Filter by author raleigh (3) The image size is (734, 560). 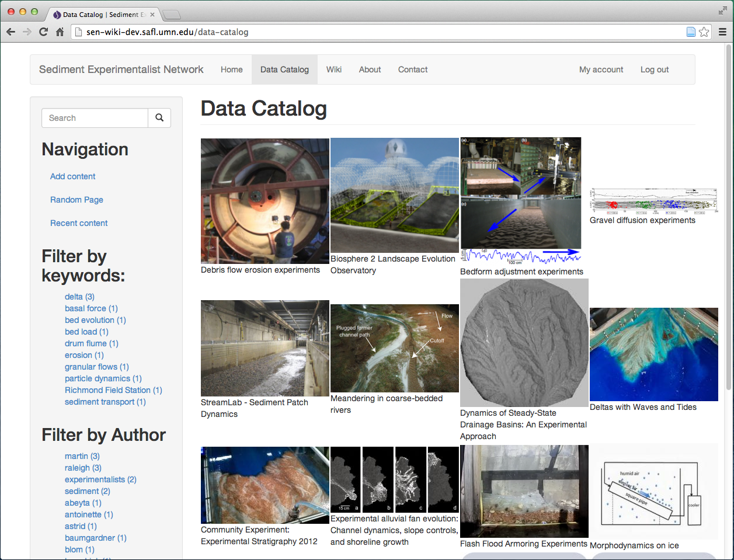click(x=83, y=468)
